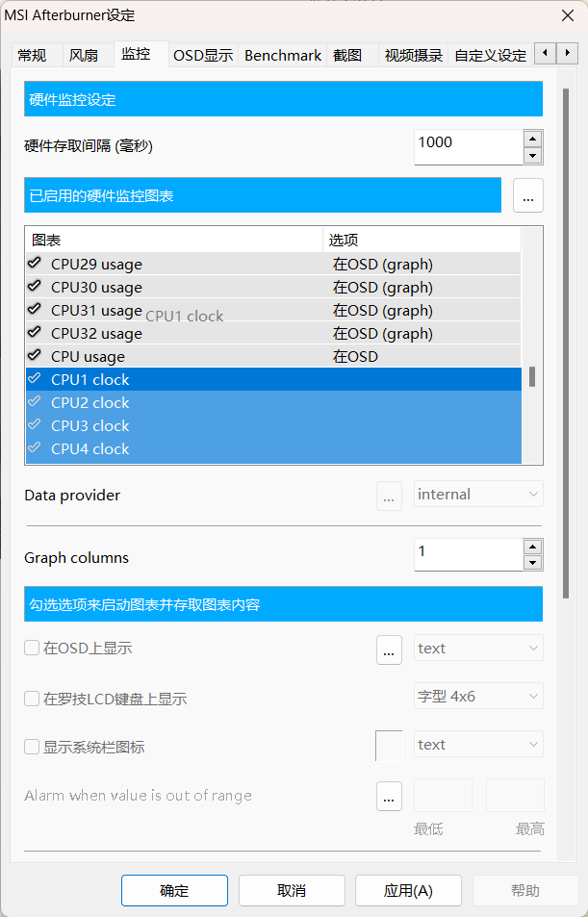Select the CPU4 clock row
The image size is (588, 917).
273,448
